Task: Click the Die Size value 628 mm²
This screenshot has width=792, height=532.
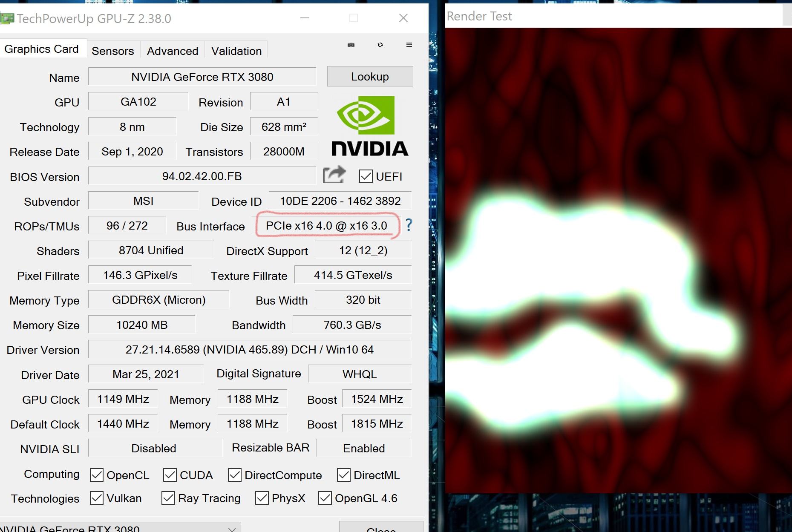Action: click(284, 127)
